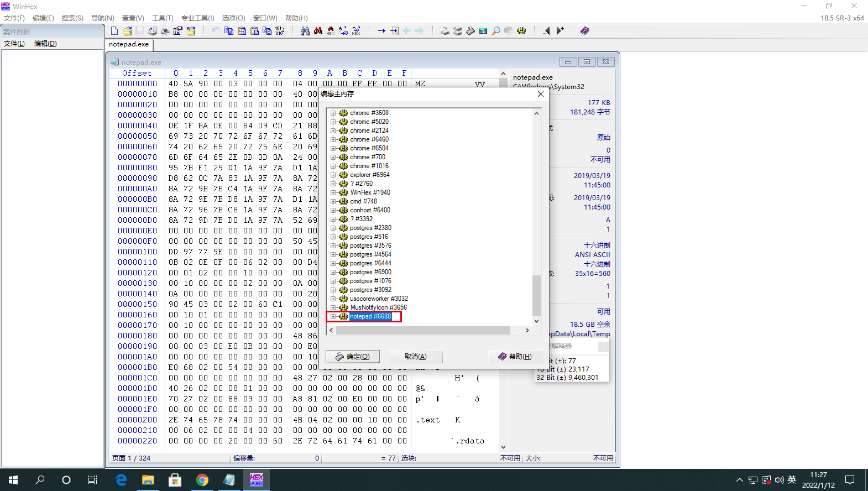Expand the usocoreworker #3032 process node
The image size is (868, 491).
click(x=333, y=299)
